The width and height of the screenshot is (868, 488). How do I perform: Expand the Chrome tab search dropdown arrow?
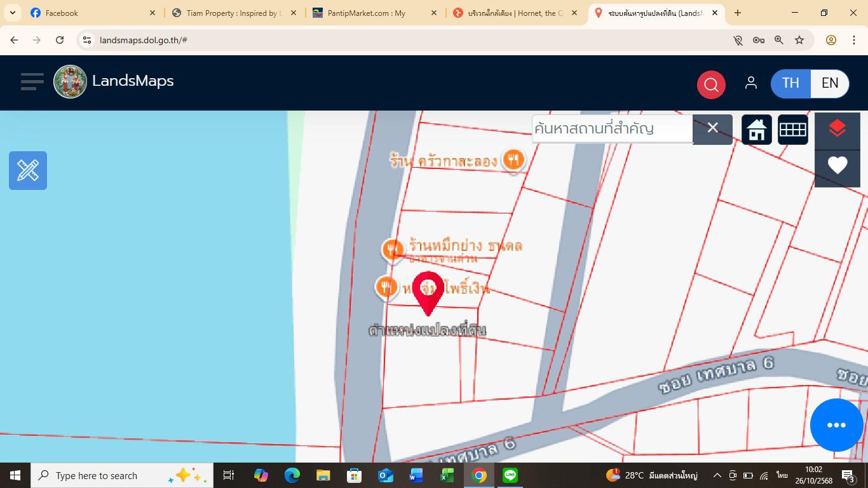click(13, 13)
